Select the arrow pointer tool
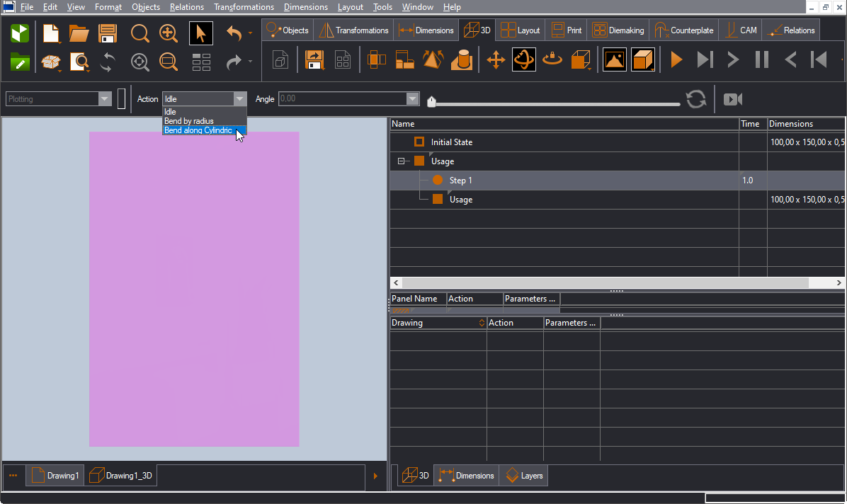This screenshot has width=847, height=504. [x=201, y=33]
